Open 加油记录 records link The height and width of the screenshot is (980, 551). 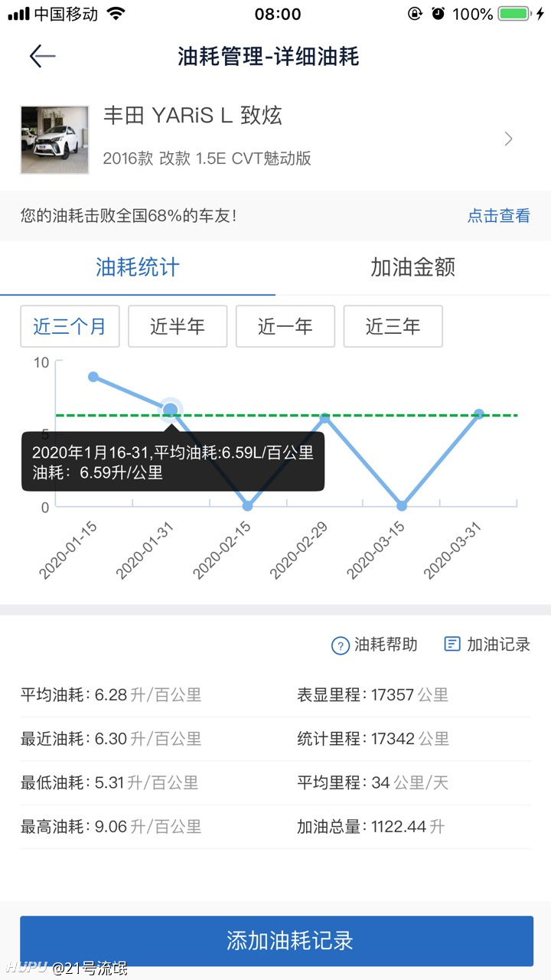point(499,645)
